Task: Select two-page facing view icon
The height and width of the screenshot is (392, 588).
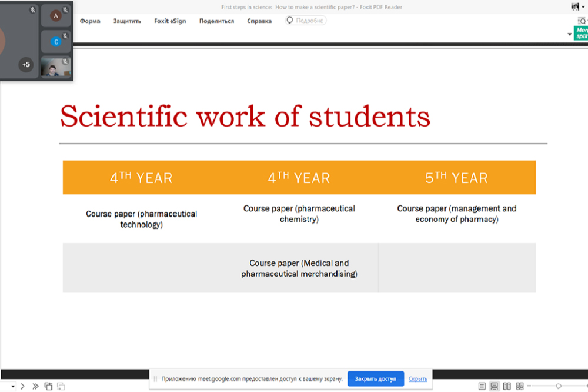Action: tap(507, 386)
